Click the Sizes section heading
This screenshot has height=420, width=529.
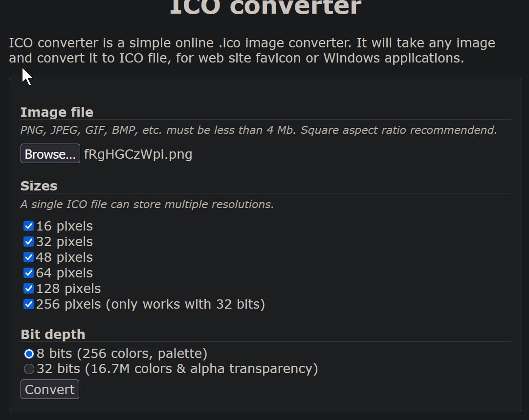(39, 186)
